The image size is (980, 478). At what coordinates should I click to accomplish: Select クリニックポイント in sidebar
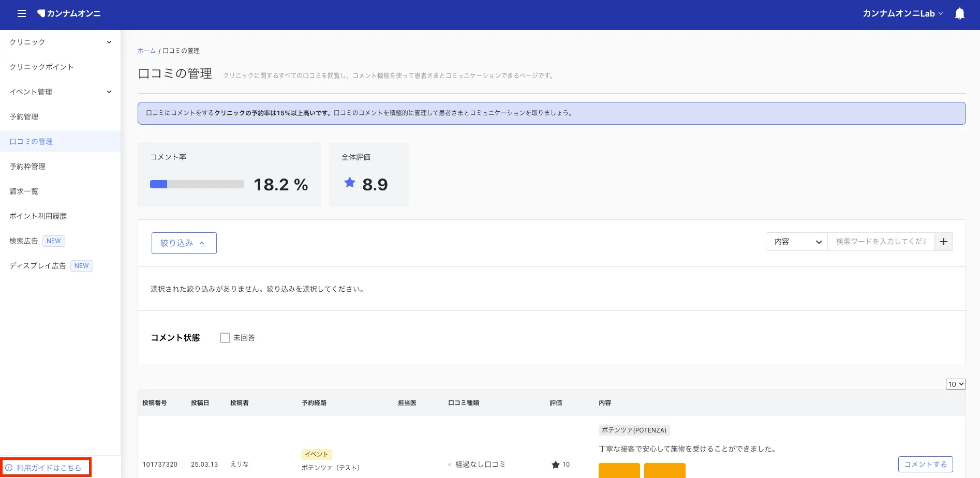coord(41,67)
